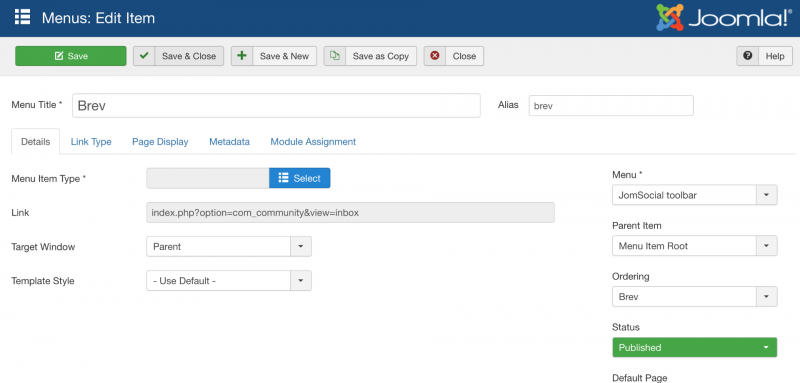Click the Save & New label
This screenshot has width=800, height=383.
point(284,56)
